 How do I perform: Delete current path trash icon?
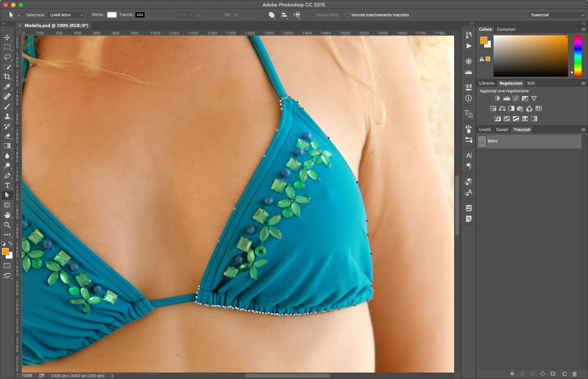[574, 374]
